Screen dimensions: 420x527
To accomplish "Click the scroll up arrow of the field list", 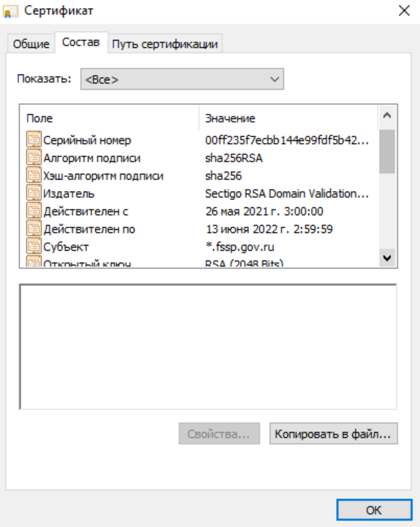I will click(387, 116).
